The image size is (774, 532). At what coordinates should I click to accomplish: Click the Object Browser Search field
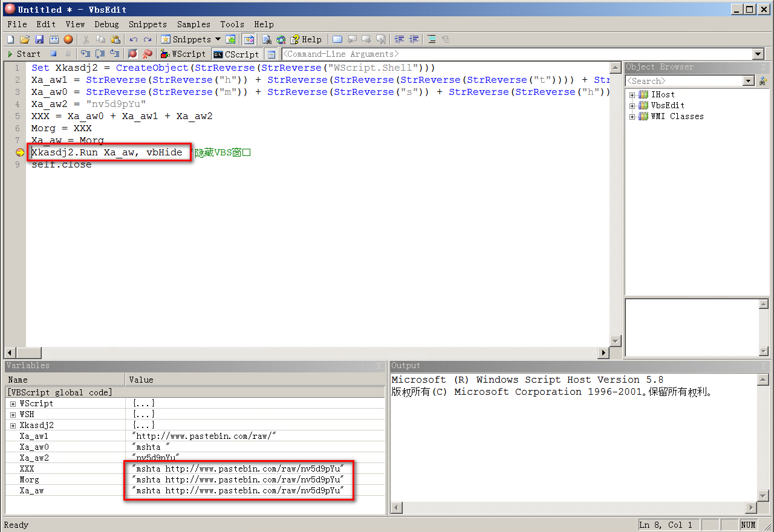point(684,81)
